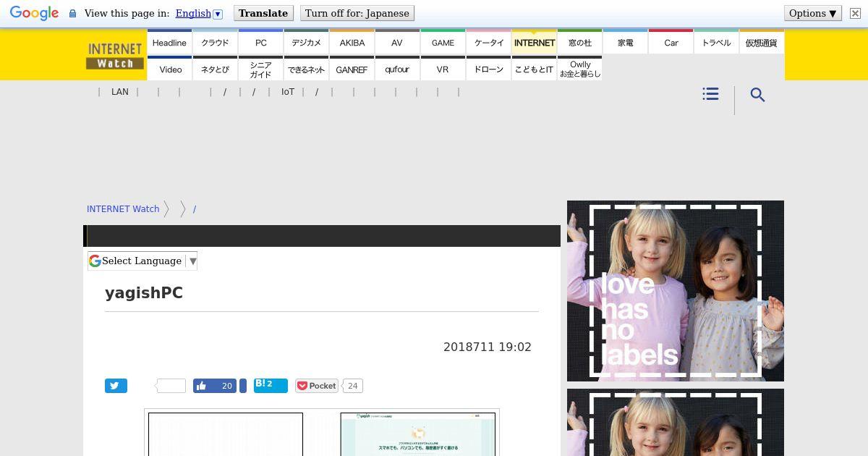Click the Pocket count 24
The image size is (868, 456).
tap(352, 386)
